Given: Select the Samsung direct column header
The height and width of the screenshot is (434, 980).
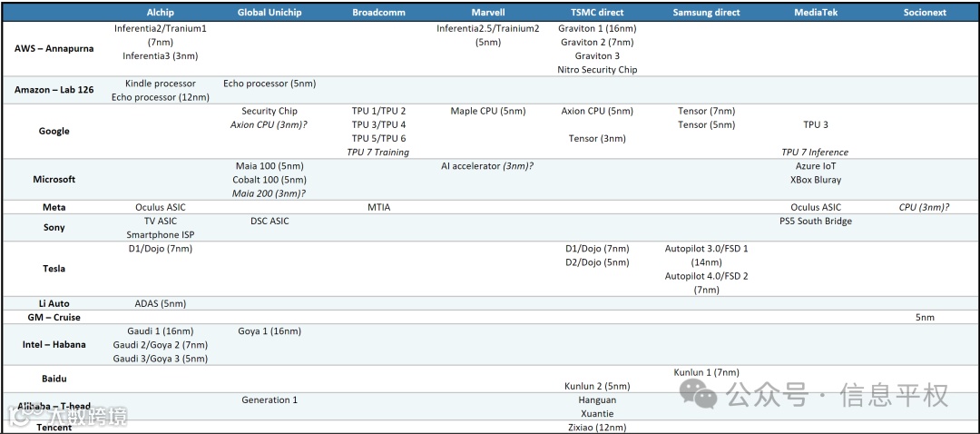Looking at the screenshot, I should tap(706, 13).
